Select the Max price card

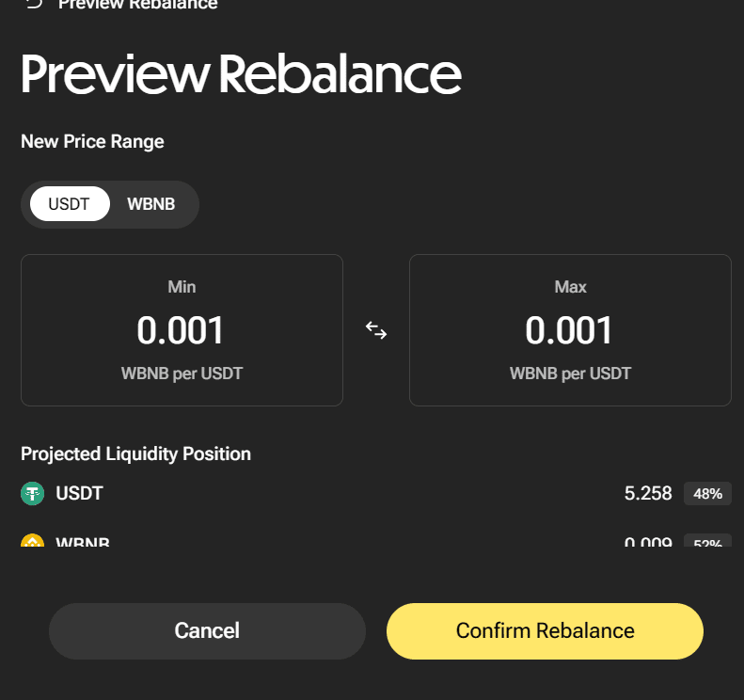pos(570,330)
